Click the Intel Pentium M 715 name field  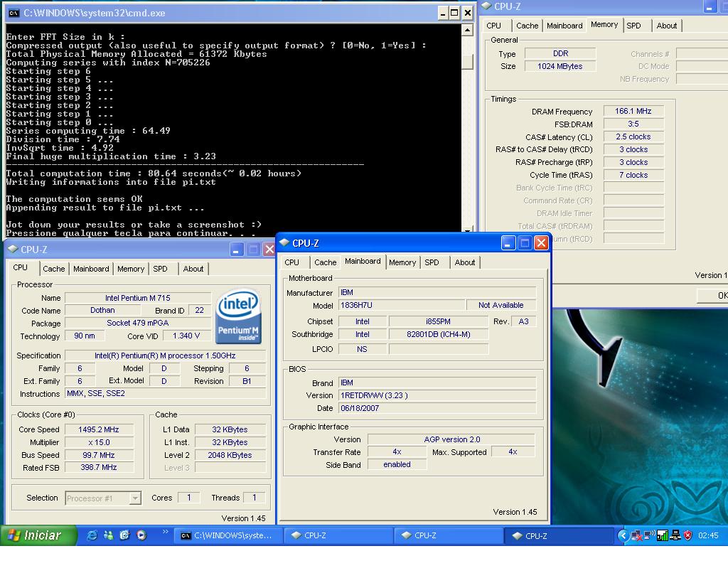(x=138, y=298)
